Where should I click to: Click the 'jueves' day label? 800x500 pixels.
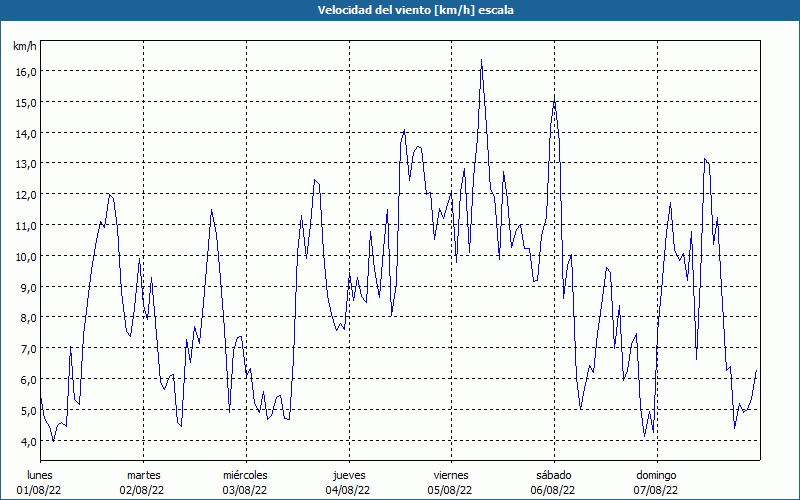pos(349,475)
